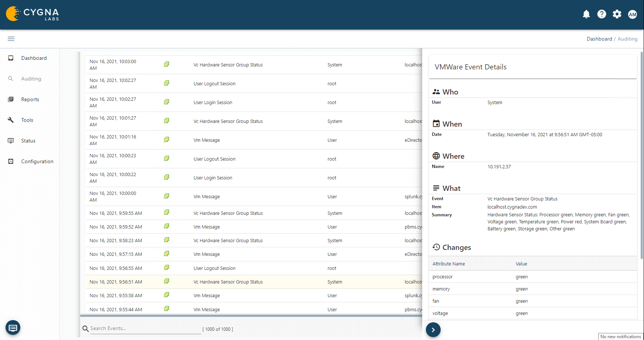Open help via the question mark icon
Viewport: 644px width, 340px height.
point(602,14)
